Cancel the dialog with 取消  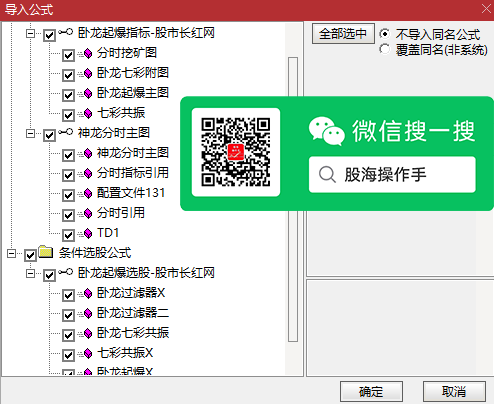click(454, 392)
